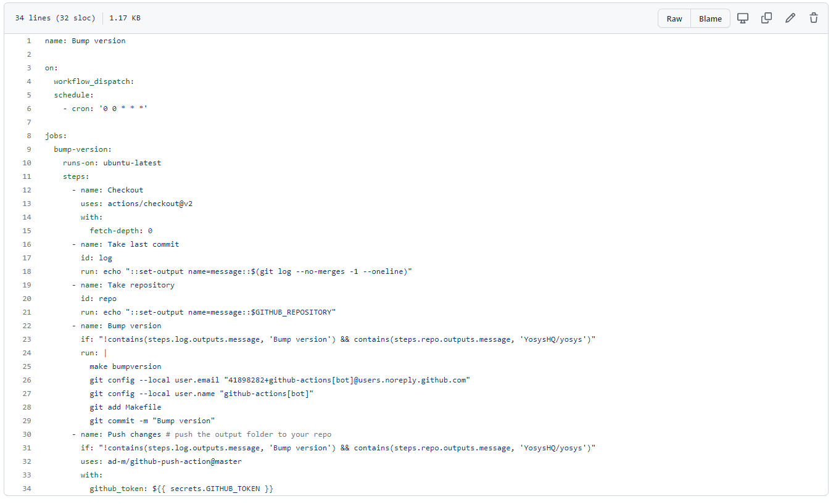Edit this workflow file with the pencil icon
The height and width of the screenshot is (504, 836).
[x=790, y=18]
